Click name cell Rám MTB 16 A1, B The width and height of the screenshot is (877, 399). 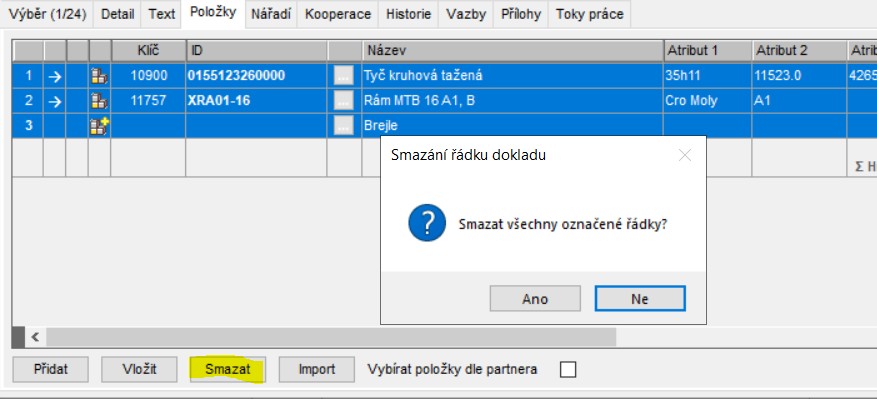(513, 101)
